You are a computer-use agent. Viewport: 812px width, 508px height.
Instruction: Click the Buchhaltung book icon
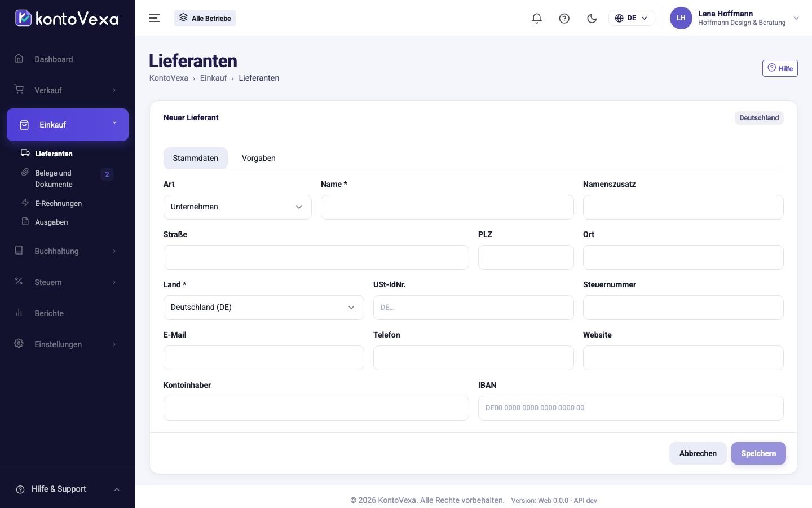19,251
